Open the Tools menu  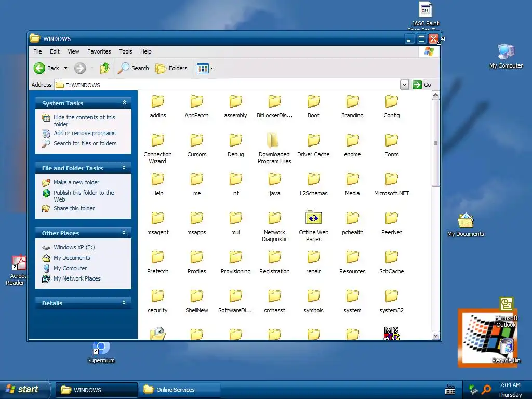pyautogui.click(x=126, y=51)
